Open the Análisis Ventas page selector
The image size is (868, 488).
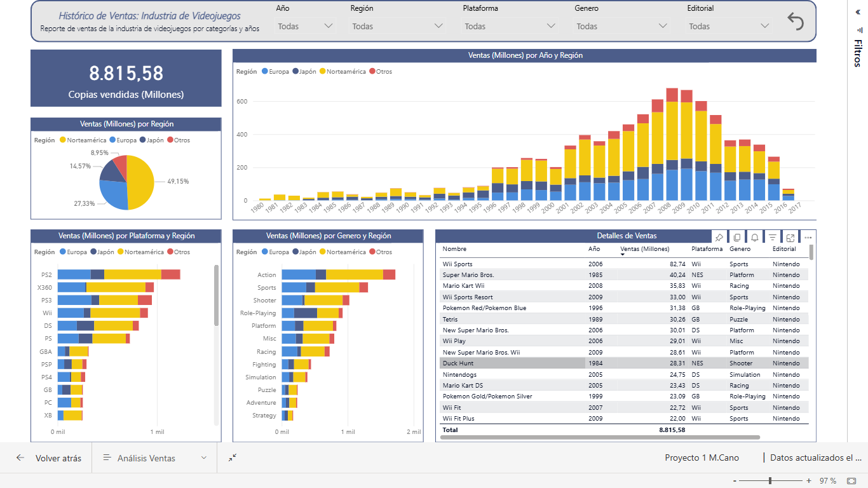click(155, 458)
